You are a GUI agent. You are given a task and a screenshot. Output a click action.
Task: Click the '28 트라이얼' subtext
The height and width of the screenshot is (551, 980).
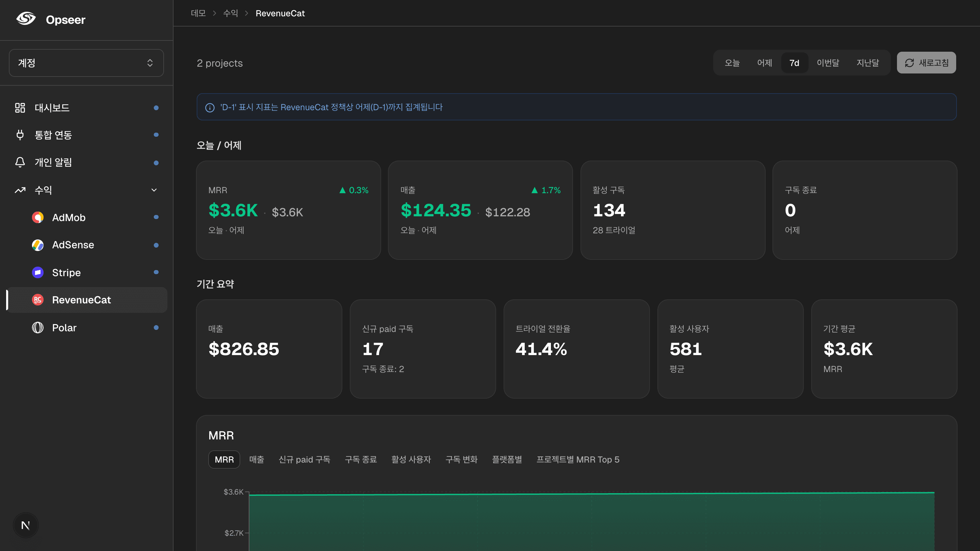tap(614, 230)
